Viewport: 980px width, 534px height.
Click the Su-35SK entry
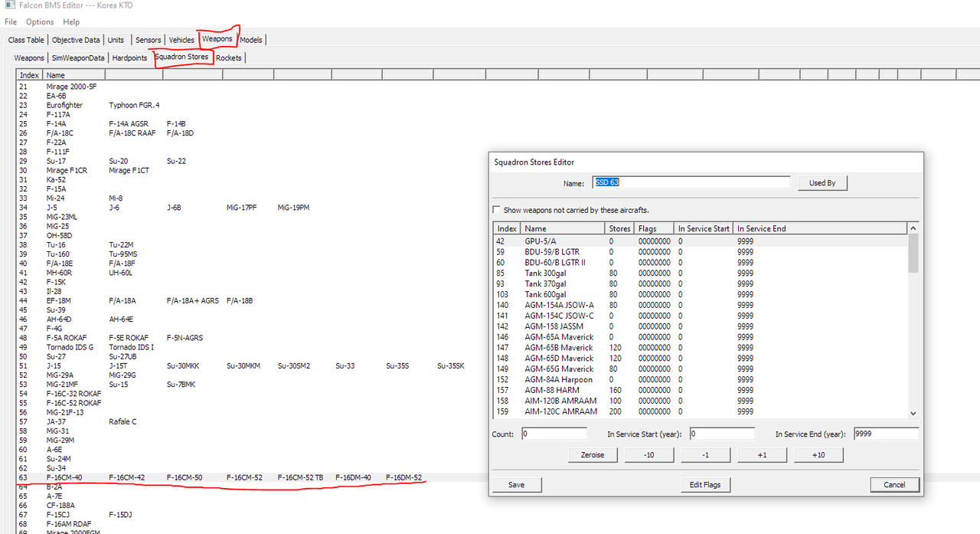(x=451, y=366)
